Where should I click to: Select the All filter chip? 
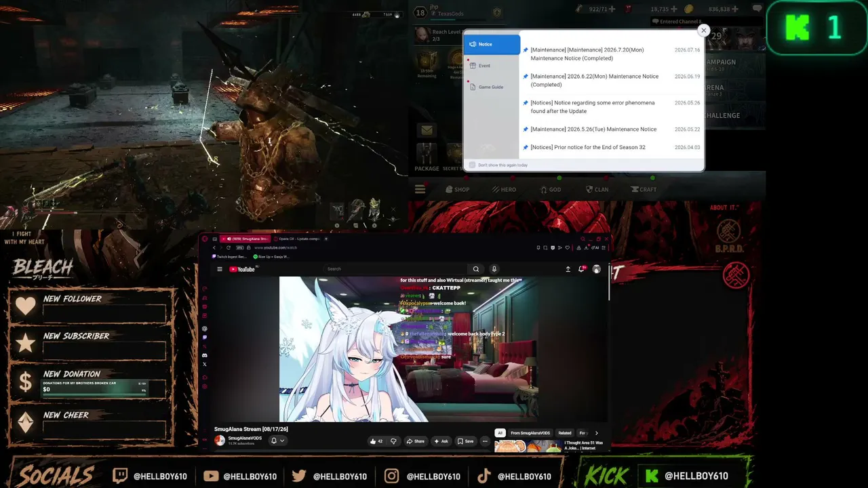click(x=500, y=433)
